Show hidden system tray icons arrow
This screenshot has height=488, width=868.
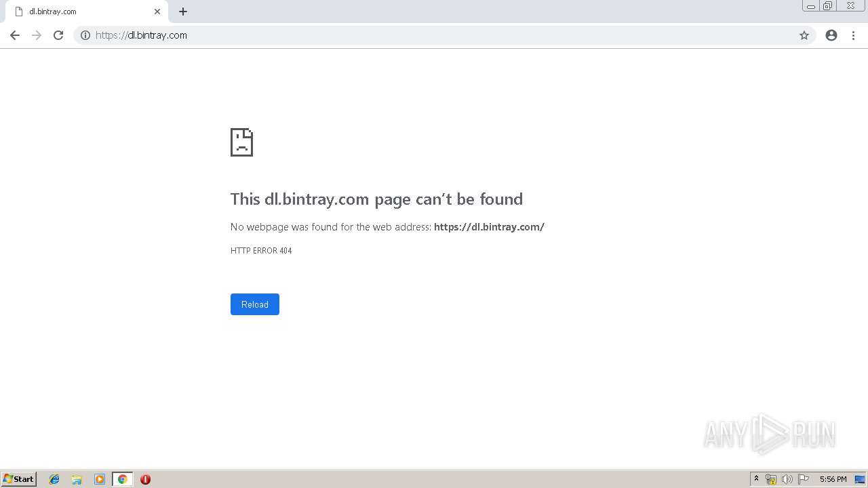coord(757,479)
